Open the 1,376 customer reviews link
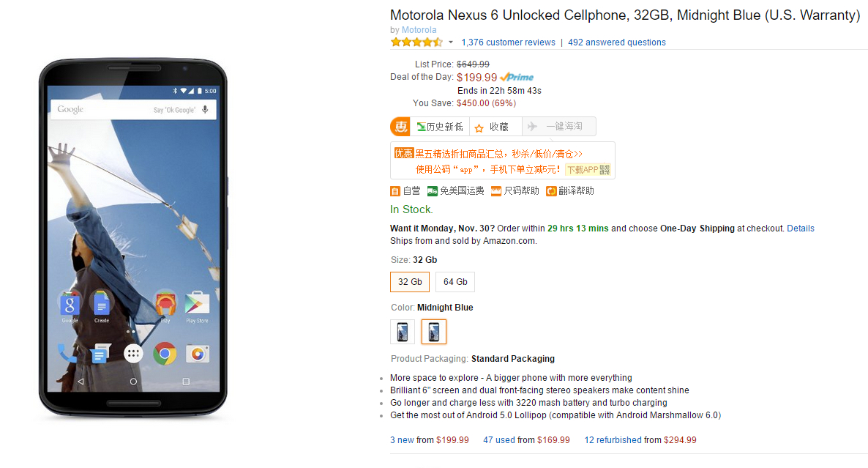Screen dimensions: 868x468 [x=508, y=42]
